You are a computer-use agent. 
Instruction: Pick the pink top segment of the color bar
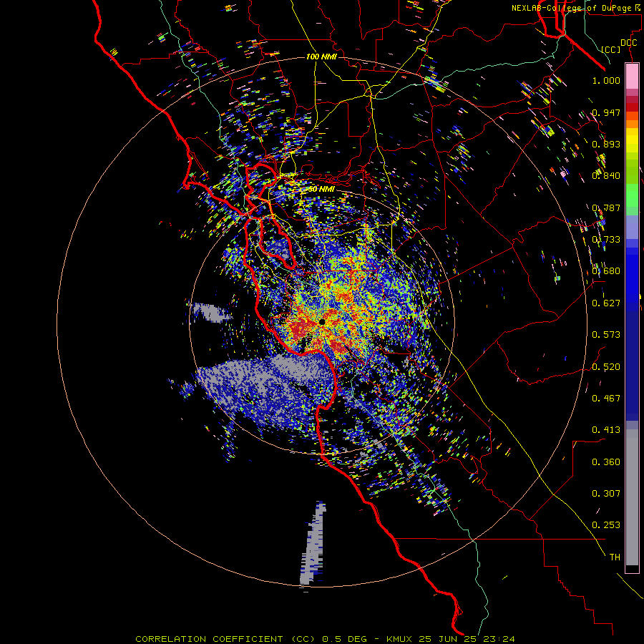click(x=632, y=77)
